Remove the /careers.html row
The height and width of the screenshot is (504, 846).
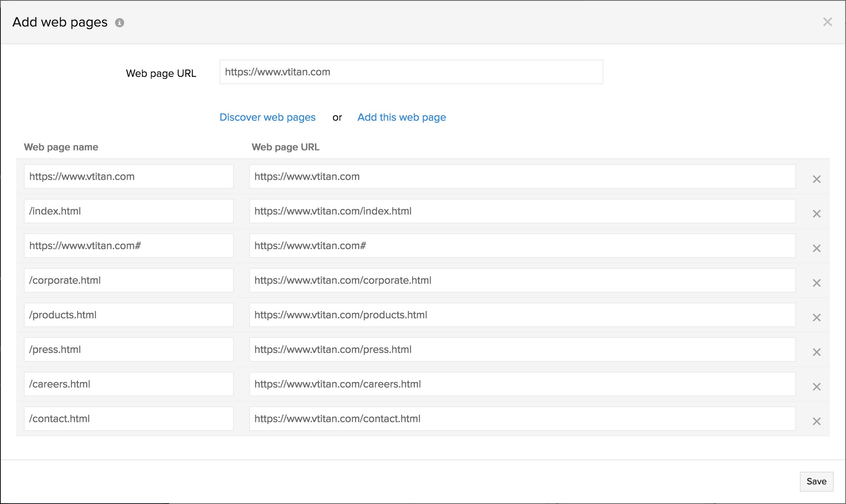(816, 387)
